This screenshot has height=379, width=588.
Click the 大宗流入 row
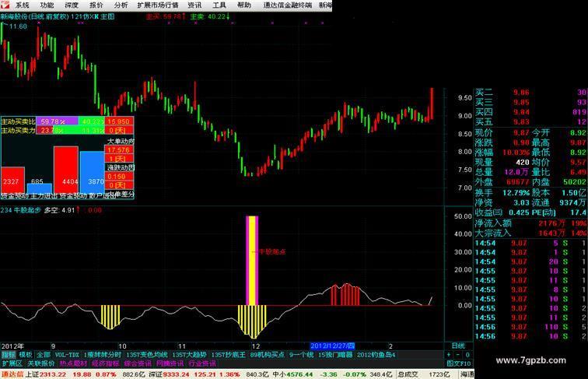tap(530, 233)
